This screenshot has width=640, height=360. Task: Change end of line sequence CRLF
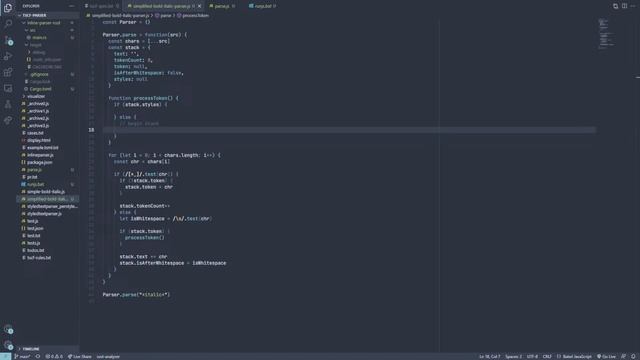point(547,356)
